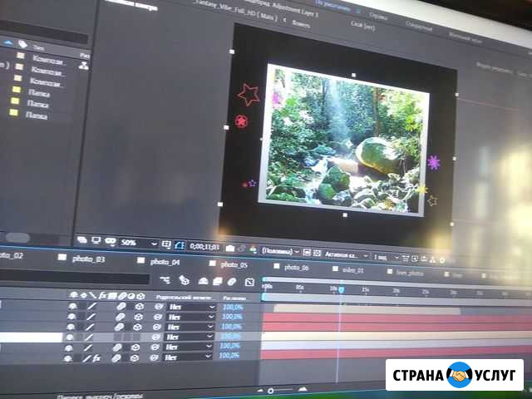
Task: Click the Motion Blur column header icon
Action: tap(121, 296)
